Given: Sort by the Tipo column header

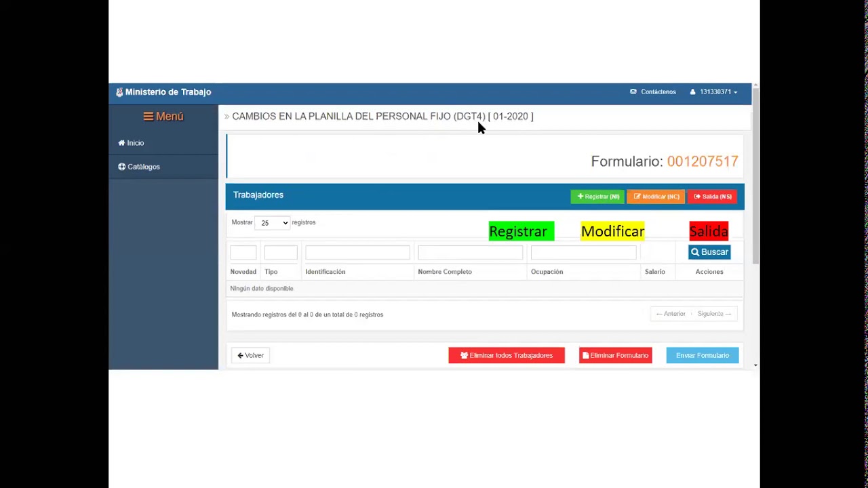Looking at the screenshot, I should (271, 272).
